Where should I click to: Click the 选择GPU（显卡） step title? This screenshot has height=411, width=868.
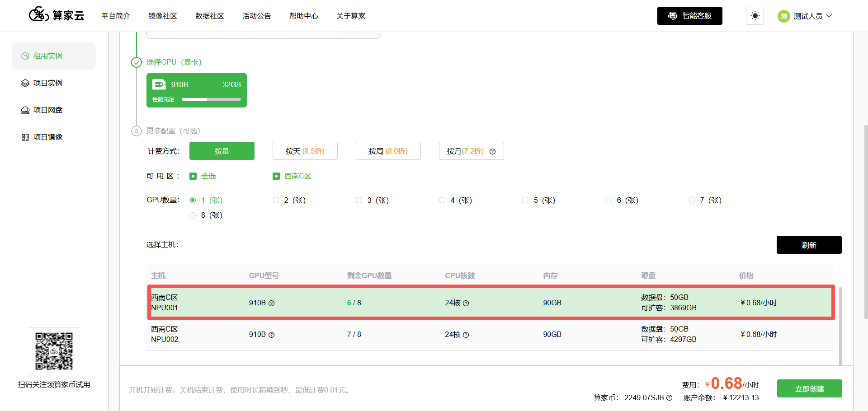174,62
